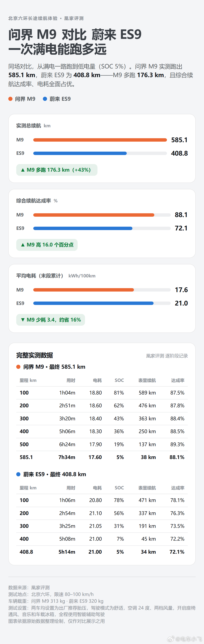This screenshot has width=204, height=644.
Task: Click the orange 问界 M9 legend dot
Action: (x=11, y=99)
